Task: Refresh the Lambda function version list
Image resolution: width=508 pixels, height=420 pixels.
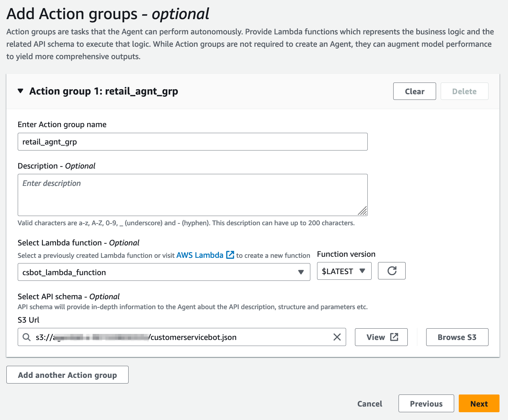Action: [x=391, y=271]
